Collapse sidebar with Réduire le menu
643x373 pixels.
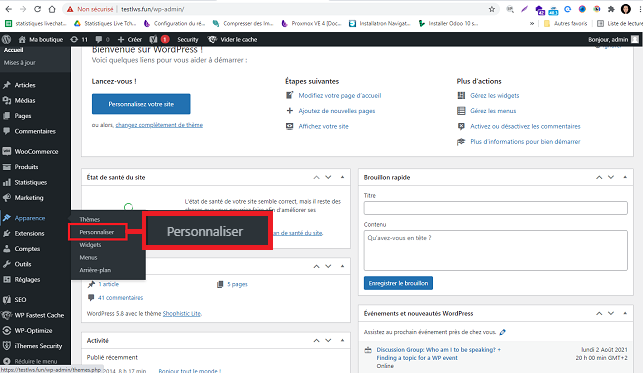click(36, 361)
